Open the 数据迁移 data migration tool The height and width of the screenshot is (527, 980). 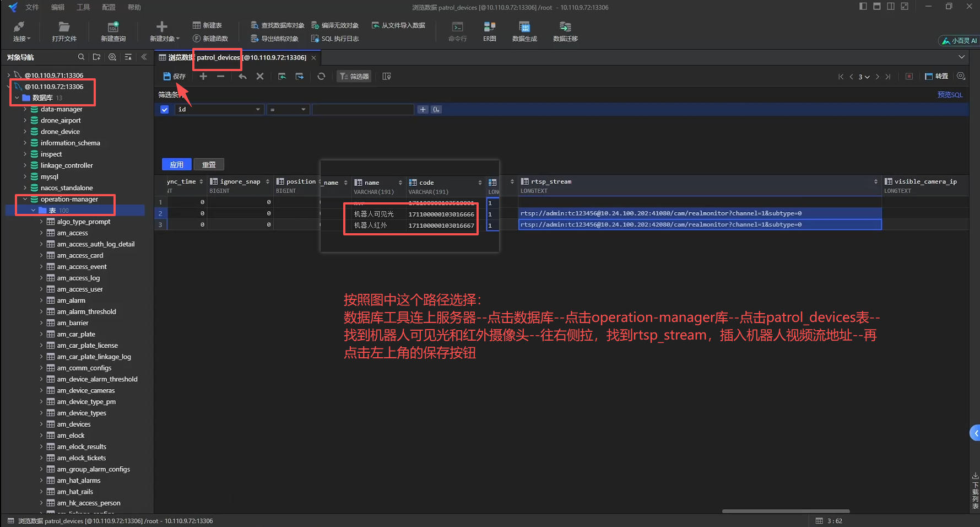565,27
